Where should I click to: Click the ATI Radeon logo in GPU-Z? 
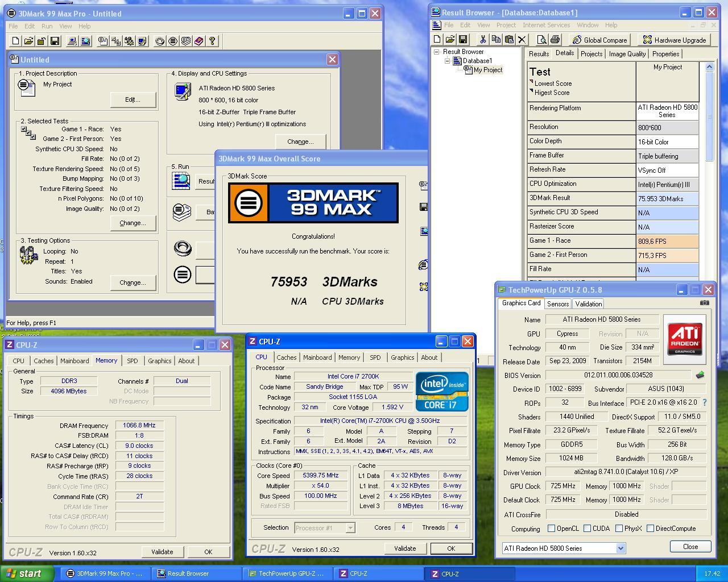point(685,339)
